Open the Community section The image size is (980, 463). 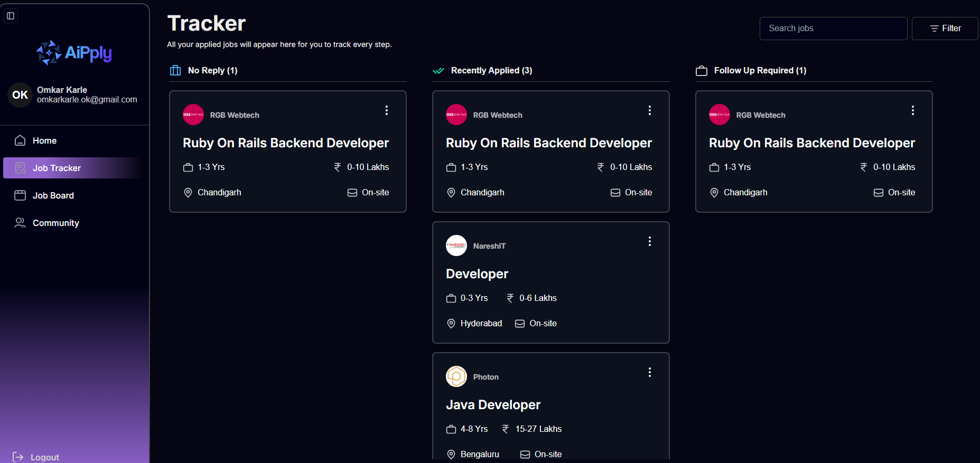55,223
